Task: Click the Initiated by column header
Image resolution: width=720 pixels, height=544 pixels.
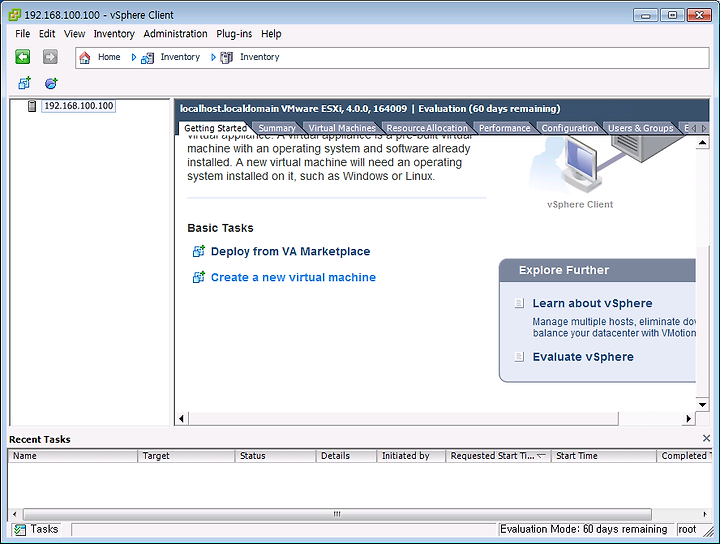Action: [411, 456]
